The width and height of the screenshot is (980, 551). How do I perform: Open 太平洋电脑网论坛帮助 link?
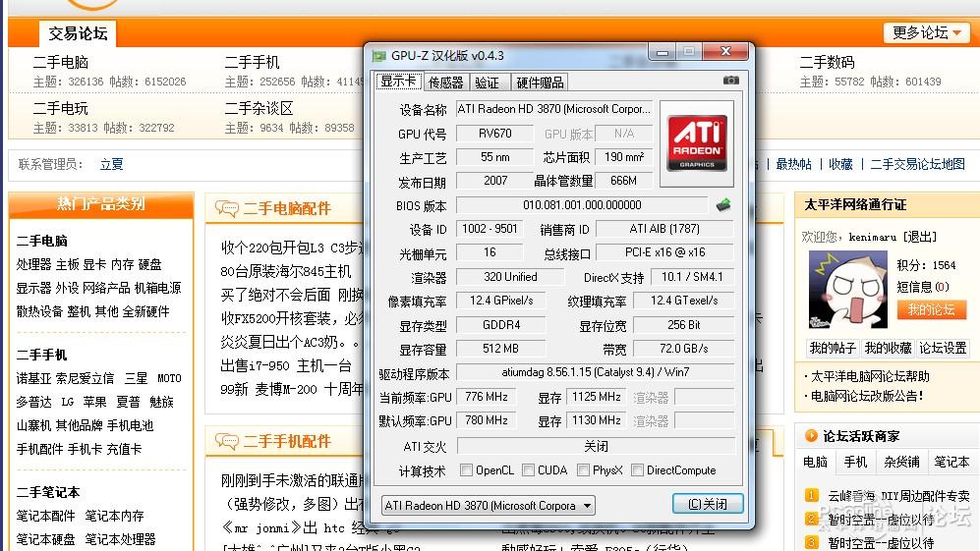click(x=870, y=376)
